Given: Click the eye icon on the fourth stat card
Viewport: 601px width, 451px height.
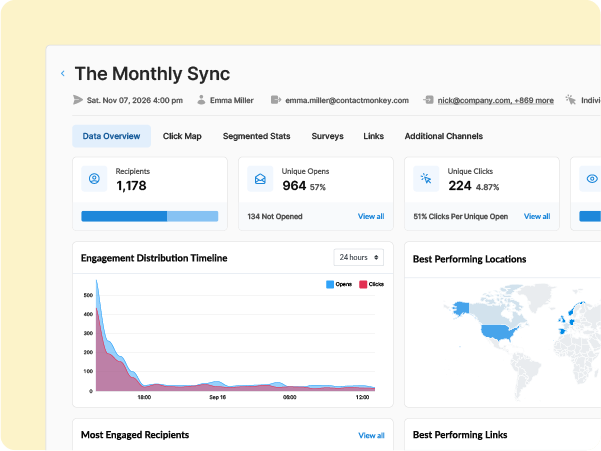Looking at the screenshot, I should pyautogui.click(x=592, y=179).
